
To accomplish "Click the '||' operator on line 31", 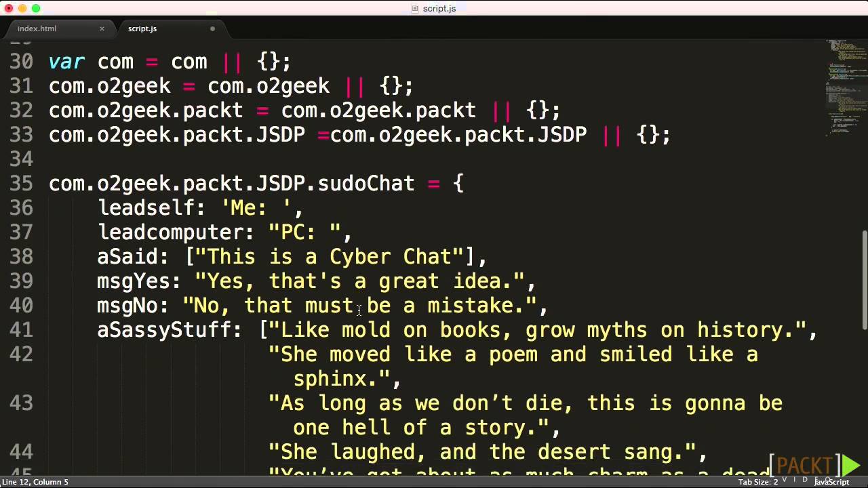I will tap(355, 86).
